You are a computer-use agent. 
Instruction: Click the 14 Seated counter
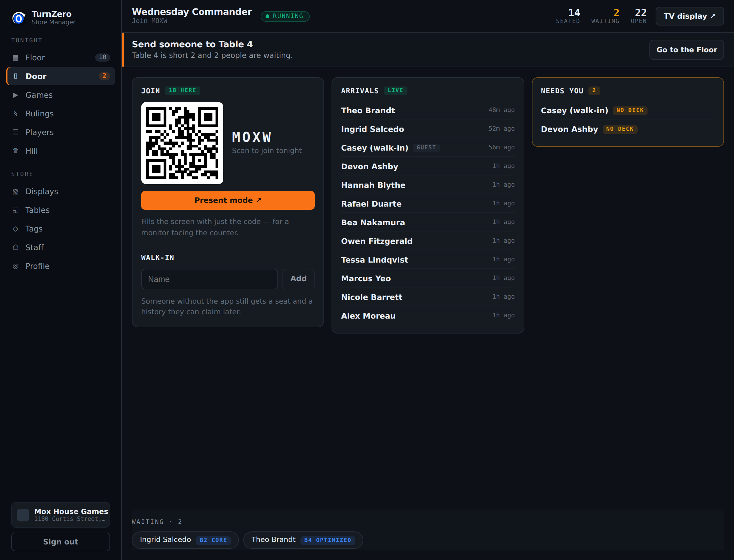(x=568, y=16)
